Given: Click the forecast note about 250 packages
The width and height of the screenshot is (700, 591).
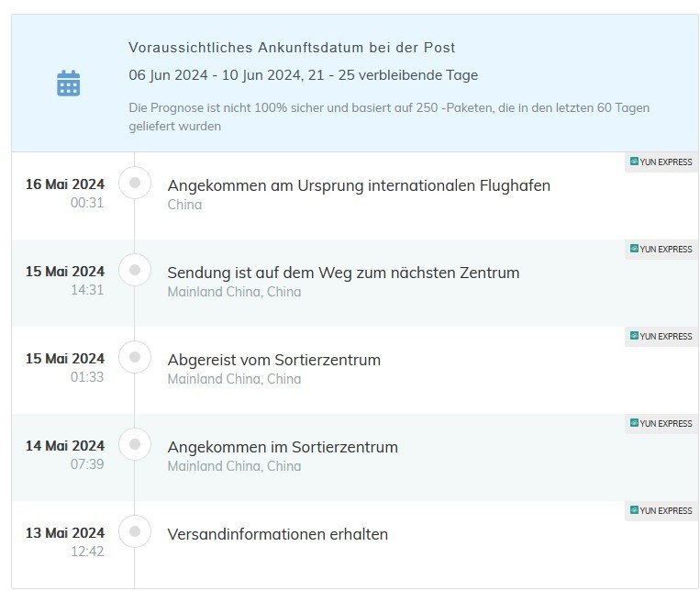Looking at the screenshot, I should pyautogui.click(x=389, y=117).
